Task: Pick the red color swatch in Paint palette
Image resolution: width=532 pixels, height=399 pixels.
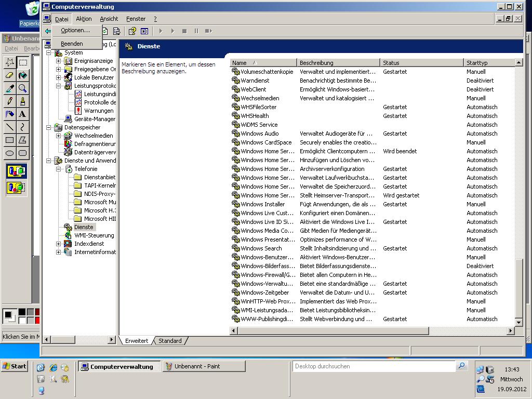Action: point(37,320)
